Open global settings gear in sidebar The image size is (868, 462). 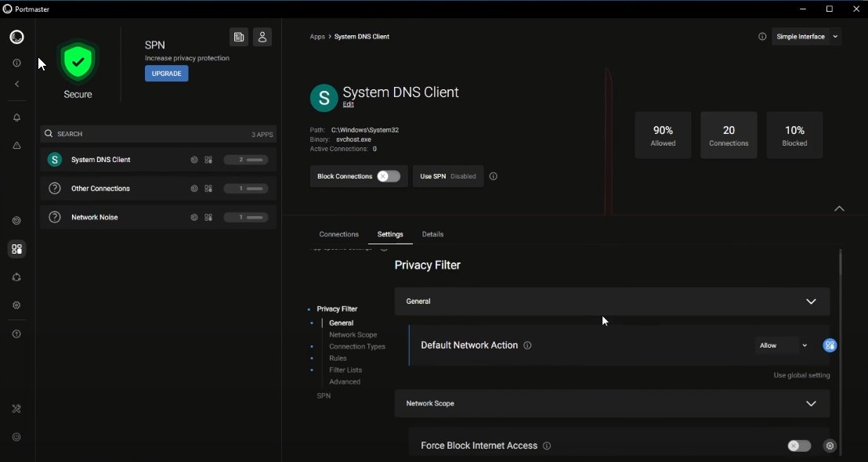click(x=16, y=305)
